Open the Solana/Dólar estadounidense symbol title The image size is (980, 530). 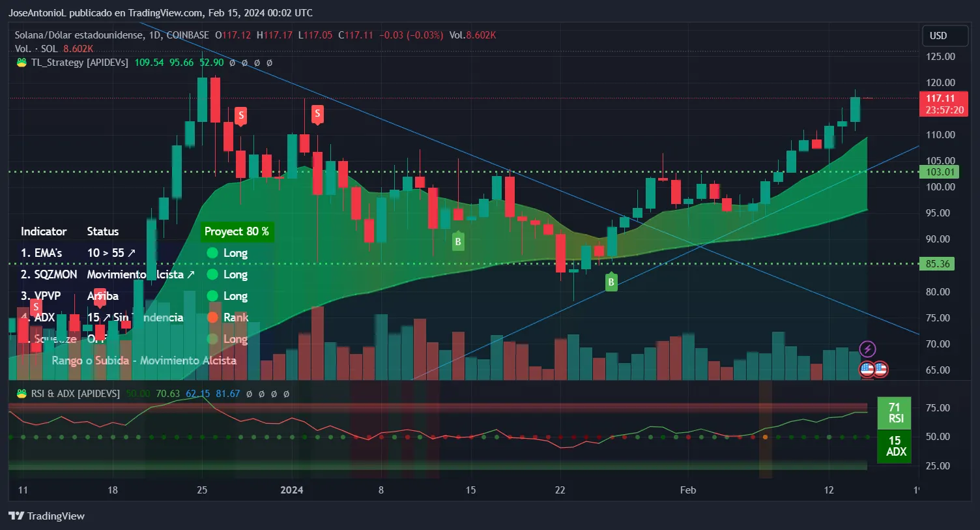[78, 35]
